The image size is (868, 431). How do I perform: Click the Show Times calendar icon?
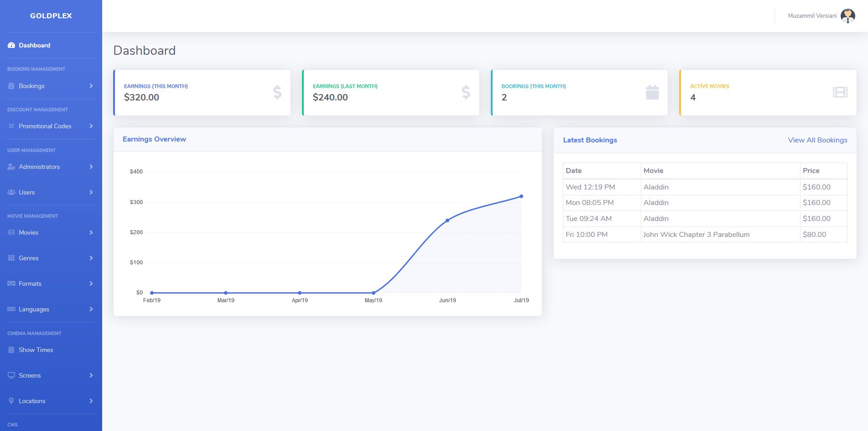(x=11, y=350)
